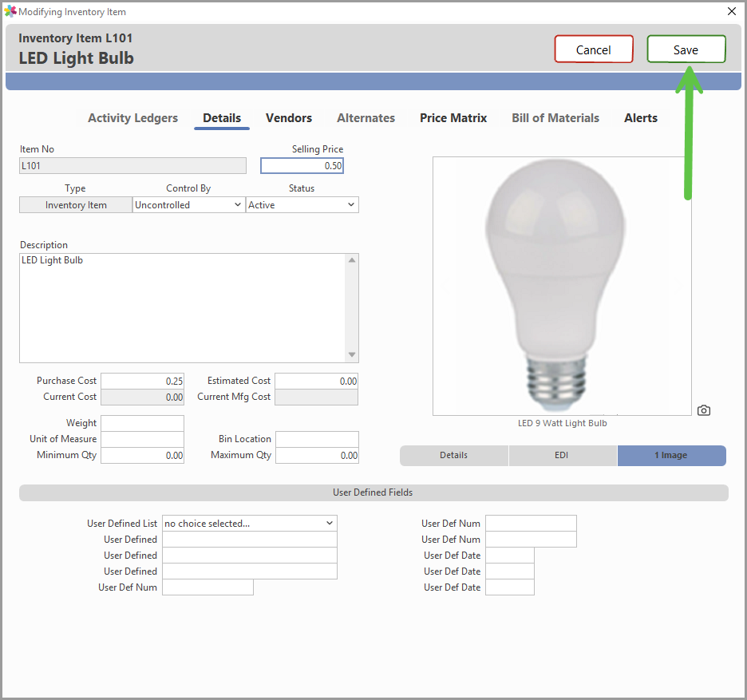Image resolution: width=747 pixels, height=700 pixels.
Task: Go to the Price Matrix tab
Action: pyautogui.click(x=453, y=117)
